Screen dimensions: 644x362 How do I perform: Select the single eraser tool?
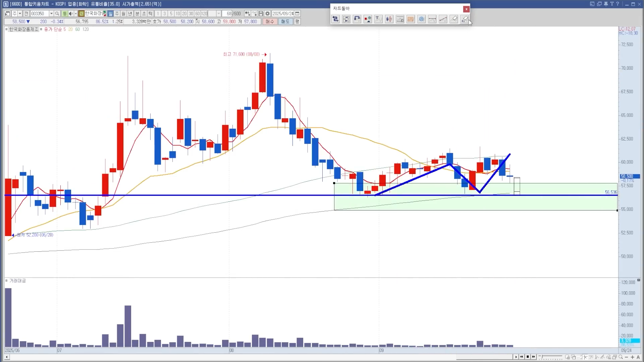454,19
